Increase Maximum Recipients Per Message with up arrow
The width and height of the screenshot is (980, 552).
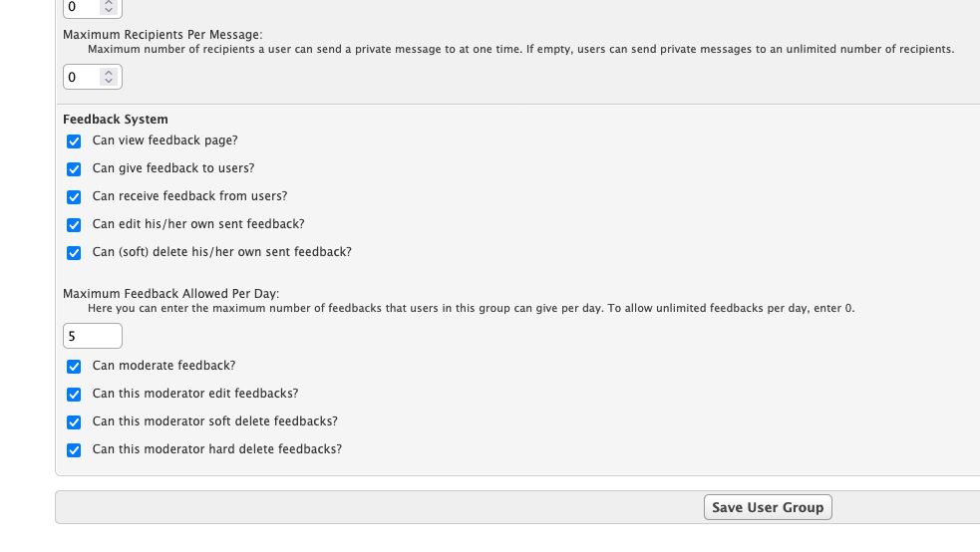(109, 73)
